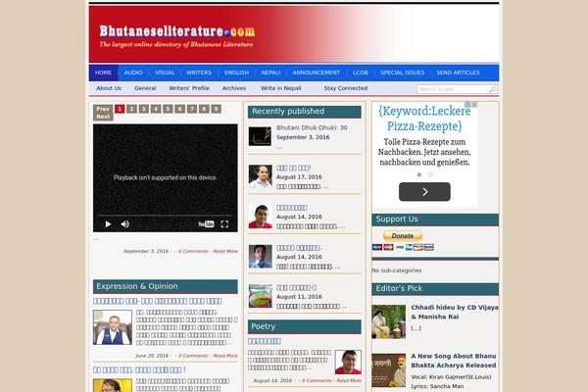Open A New Song About Bhanu Bhakta link

click(454, 361)
